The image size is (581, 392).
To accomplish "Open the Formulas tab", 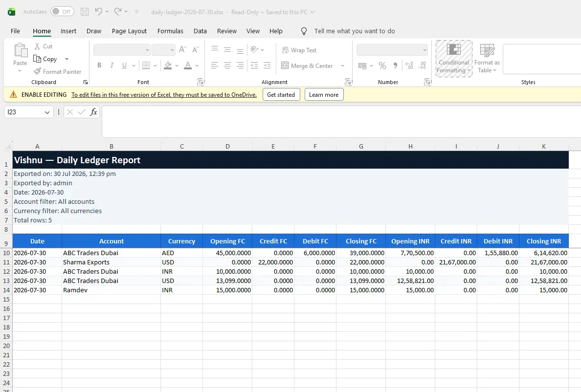I will pos(170,31).
